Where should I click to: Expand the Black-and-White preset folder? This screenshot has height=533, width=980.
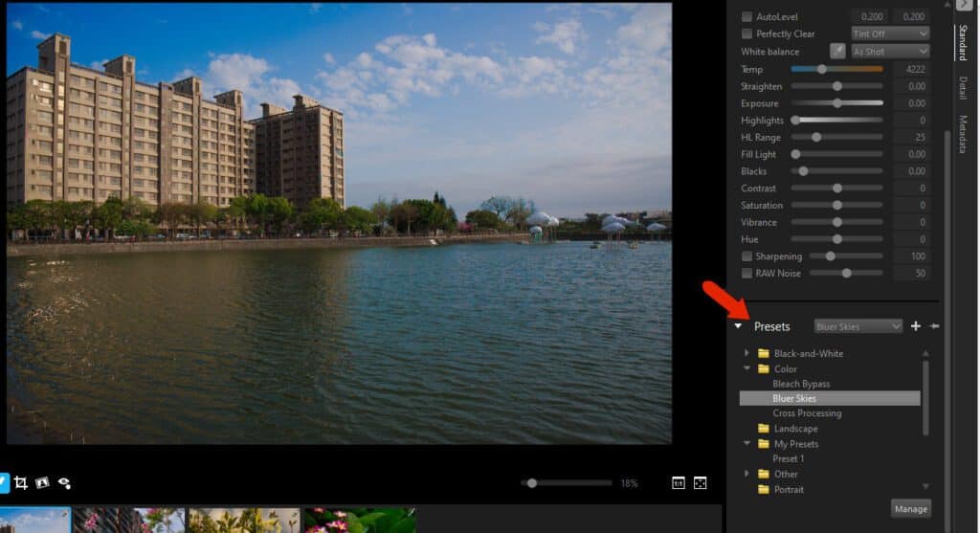point(746,353)
